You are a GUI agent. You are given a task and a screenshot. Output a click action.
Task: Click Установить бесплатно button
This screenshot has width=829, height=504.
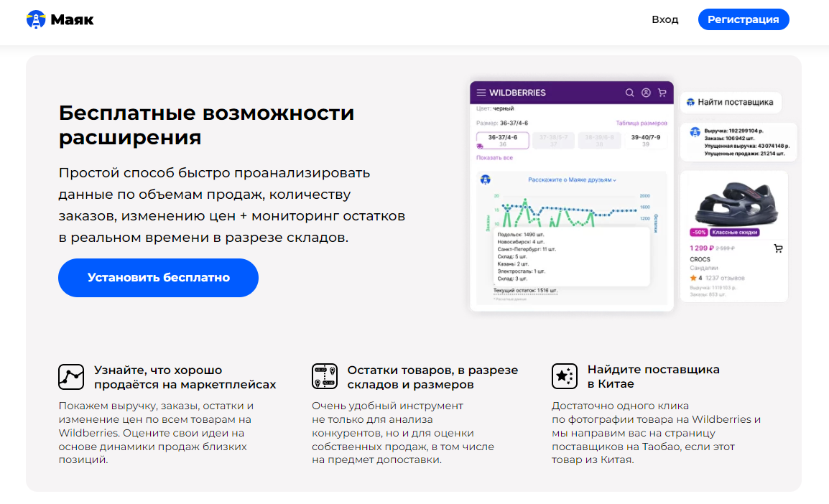coord(158,277)
